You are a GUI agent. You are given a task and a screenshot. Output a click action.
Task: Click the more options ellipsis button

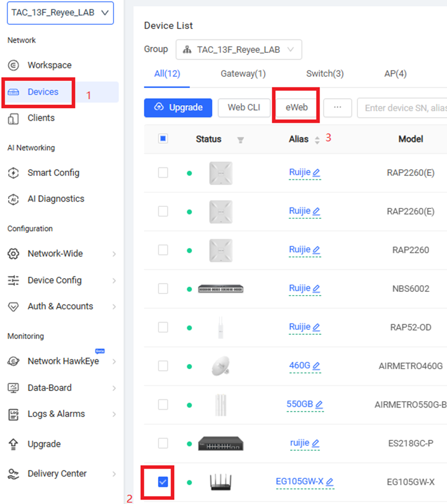point(338,108)
